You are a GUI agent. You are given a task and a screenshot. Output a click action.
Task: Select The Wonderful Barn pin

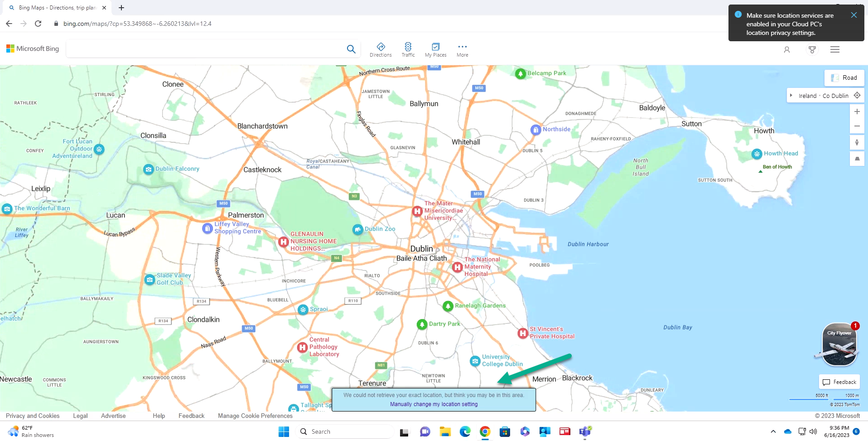[x=7, y=209]
